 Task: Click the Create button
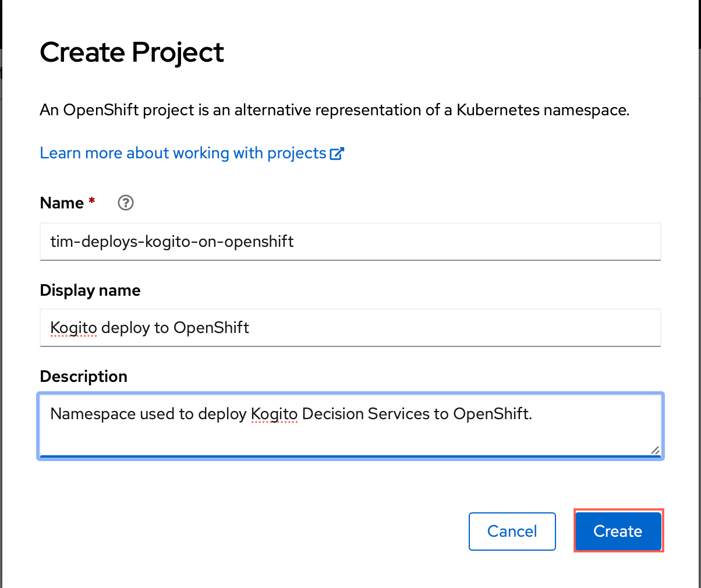pyautogui.click(x=618, y=531)
